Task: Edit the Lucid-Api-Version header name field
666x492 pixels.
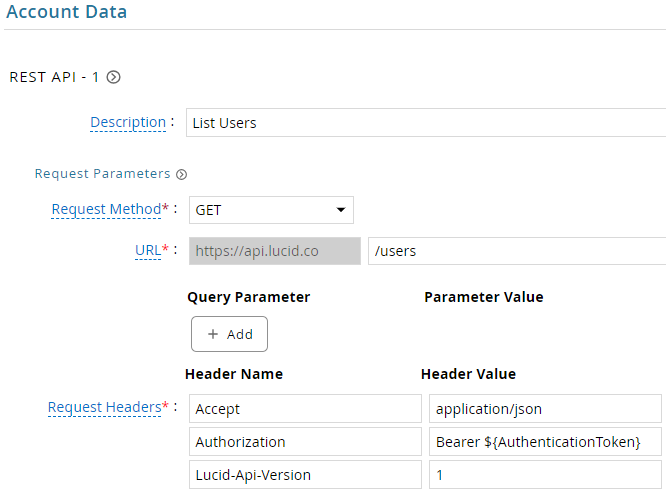Action: pos(305,475)
